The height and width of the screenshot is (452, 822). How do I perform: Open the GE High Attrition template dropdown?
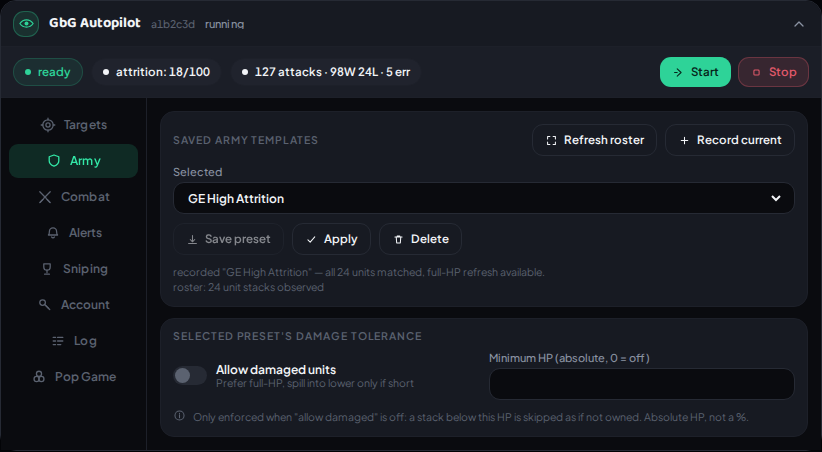pyautogui.click(x=483, y=198)
